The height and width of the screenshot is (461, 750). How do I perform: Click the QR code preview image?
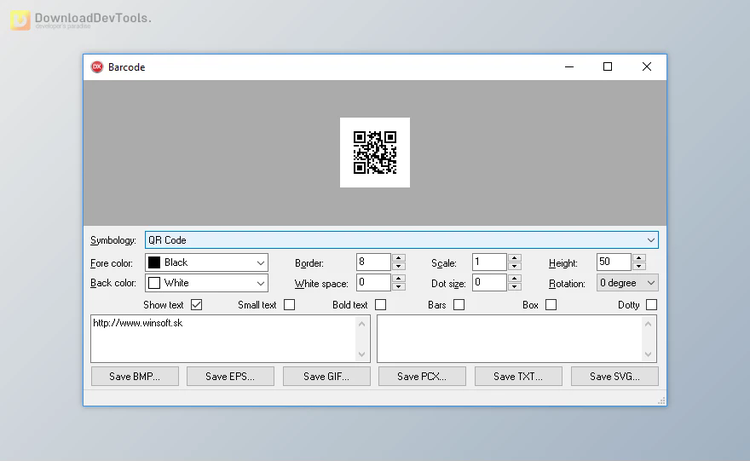point(375,153)
